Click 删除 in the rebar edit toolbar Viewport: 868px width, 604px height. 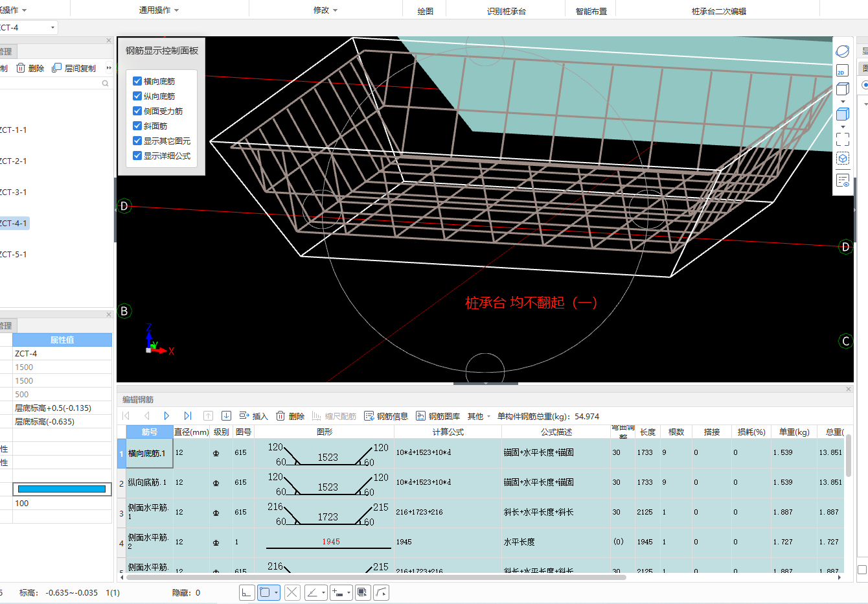(x=290, y=416)
